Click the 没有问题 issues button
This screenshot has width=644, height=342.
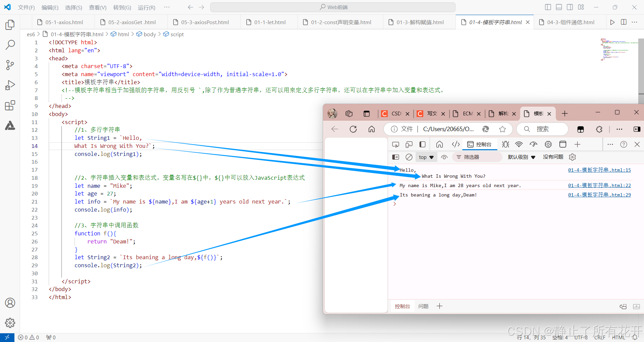tap(553, 157)
